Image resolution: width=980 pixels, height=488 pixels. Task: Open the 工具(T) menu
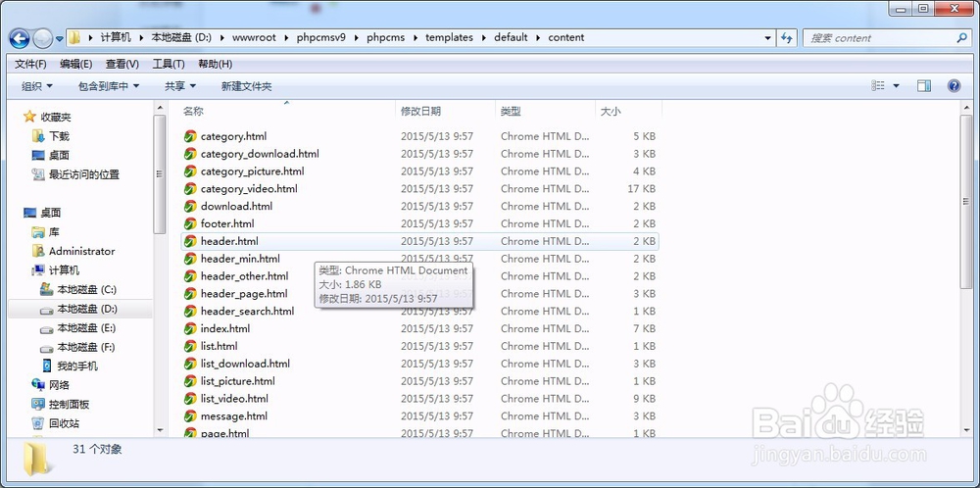click(169, 64)
